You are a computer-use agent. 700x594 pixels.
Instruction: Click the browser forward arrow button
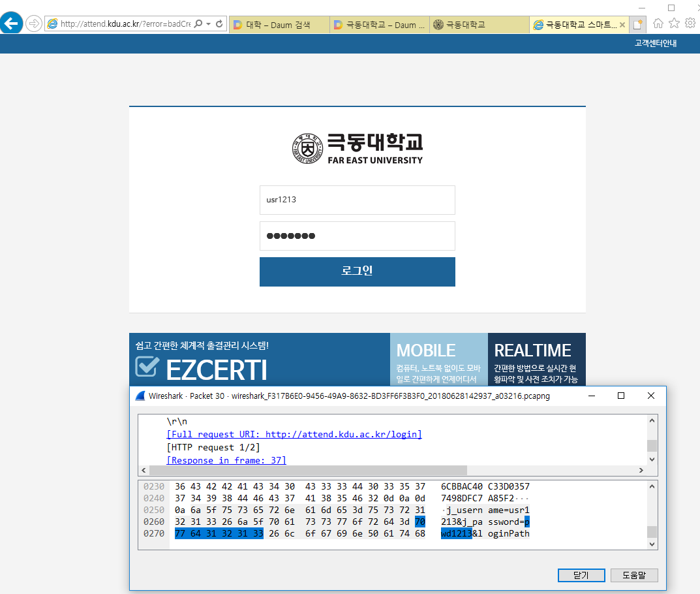33,23
